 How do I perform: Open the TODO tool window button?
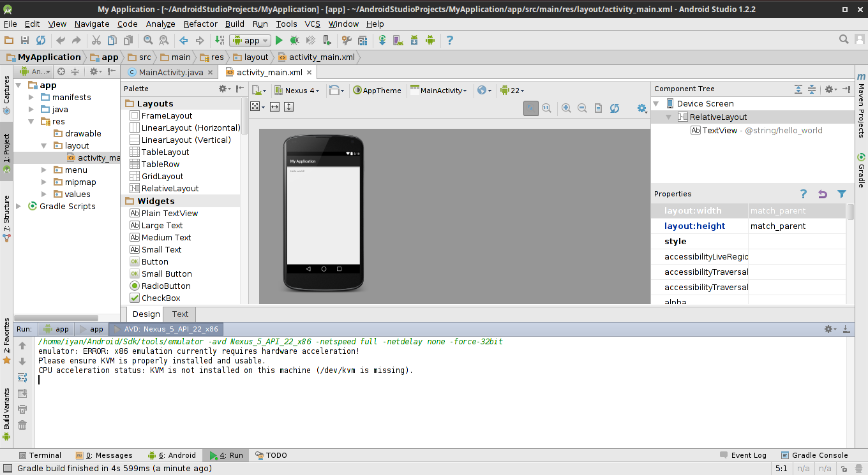coord(271,455)
